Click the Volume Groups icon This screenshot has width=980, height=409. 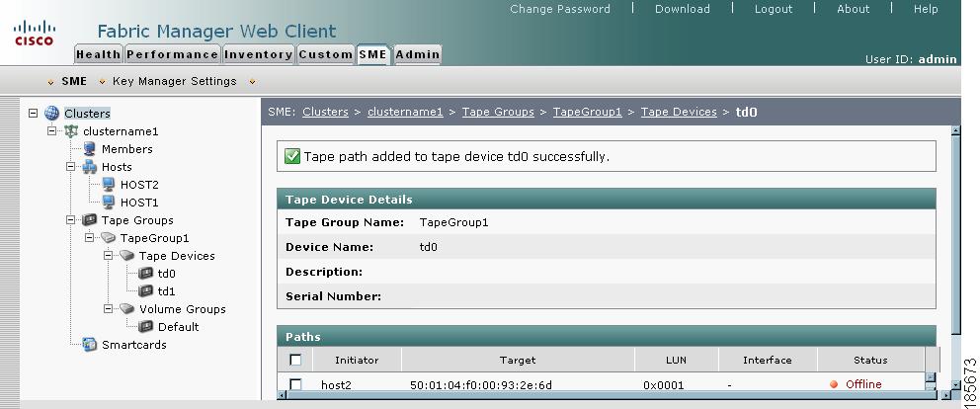[x=126, y=308]
